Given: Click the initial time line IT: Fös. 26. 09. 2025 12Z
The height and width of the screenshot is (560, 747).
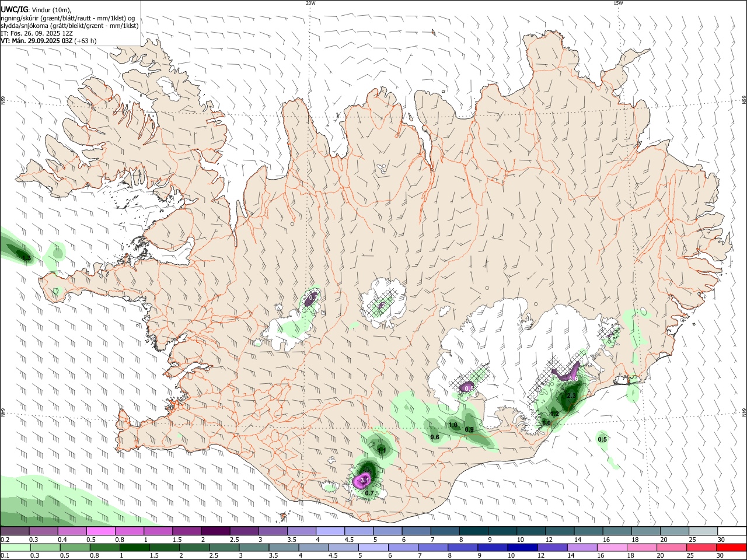Looking at the screenshot, I should tap(37, 33).
